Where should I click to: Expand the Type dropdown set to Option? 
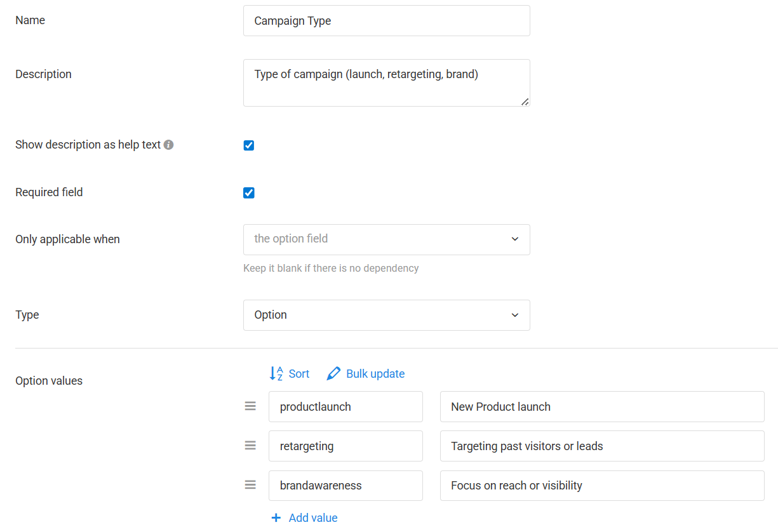pos(386,315)
